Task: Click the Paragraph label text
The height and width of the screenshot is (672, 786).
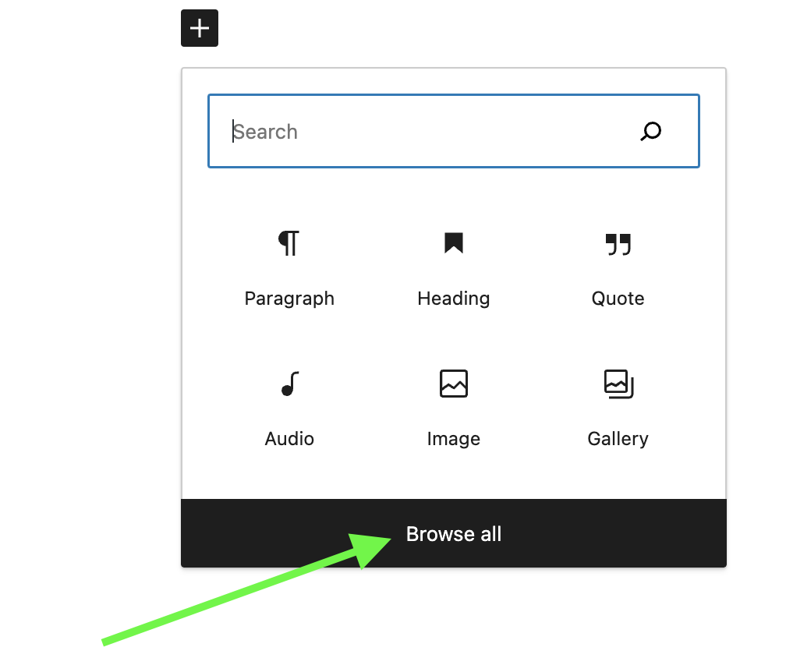Action: pos(289,298)
